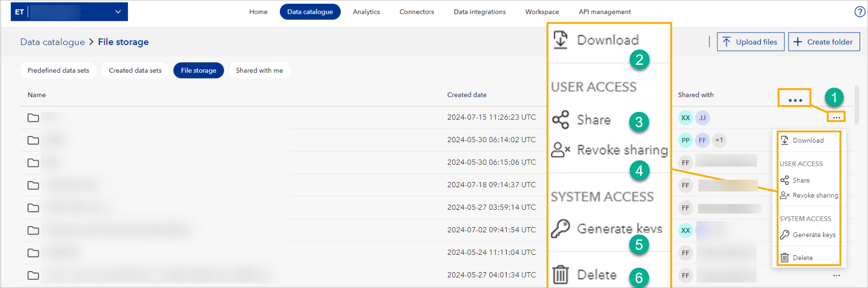Click Generate keys icon in the small context menu
Viewport: 868px width, 288px height.
click(784, 235)
